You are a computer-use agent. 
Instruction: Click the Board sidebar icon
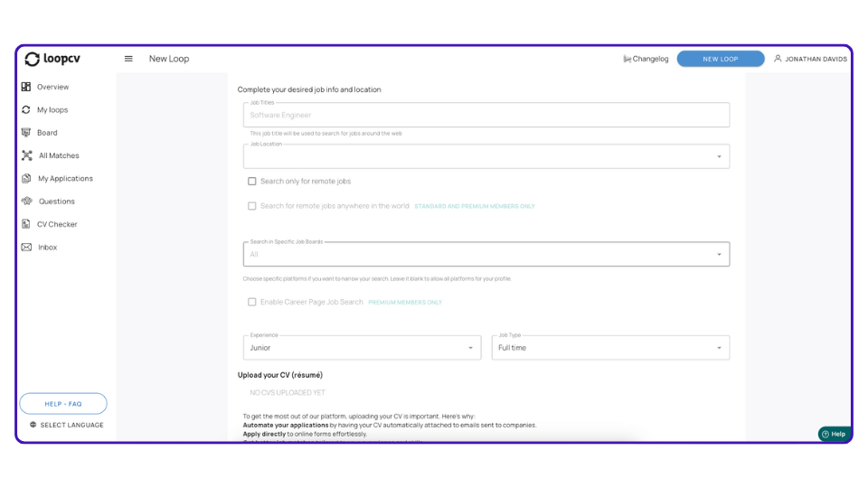click(x=26, y=133)
